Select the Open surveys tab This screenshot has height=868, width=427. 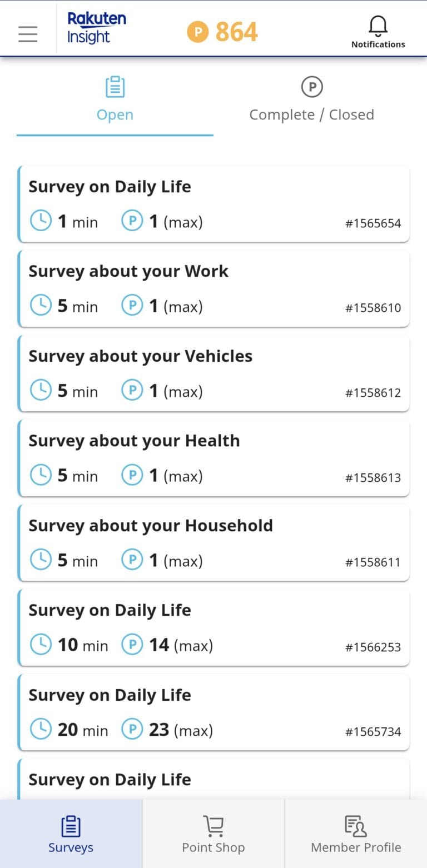tap(115, 114)
